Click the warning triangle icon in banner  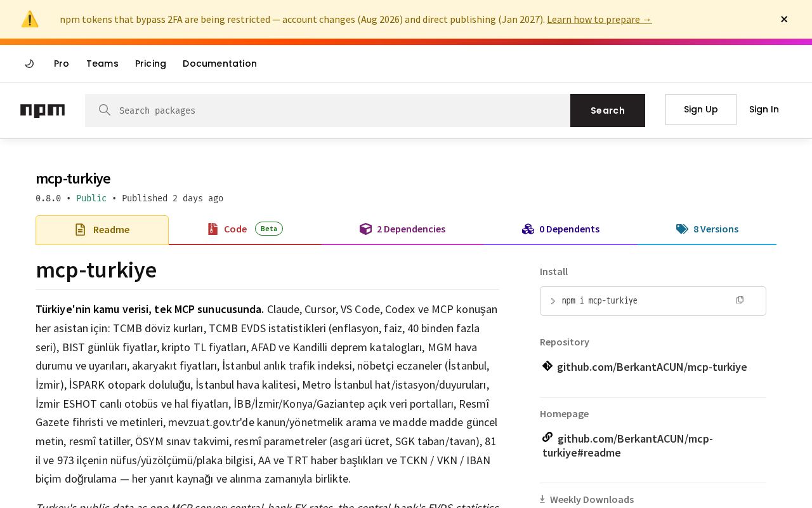(30, 19)
